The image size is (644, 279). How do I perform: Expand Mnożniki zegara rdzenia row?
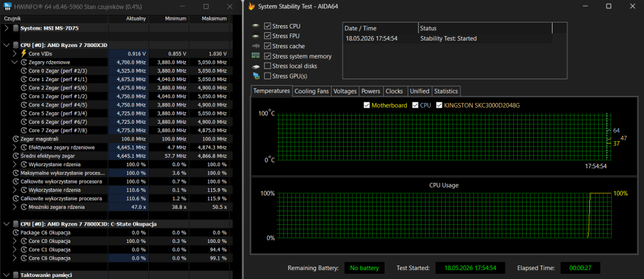(15, 207)
